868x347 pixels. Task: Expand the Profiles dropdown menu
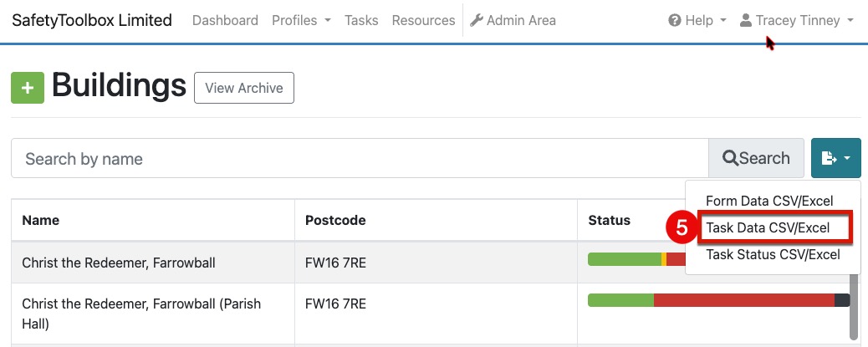coord(301,21)
